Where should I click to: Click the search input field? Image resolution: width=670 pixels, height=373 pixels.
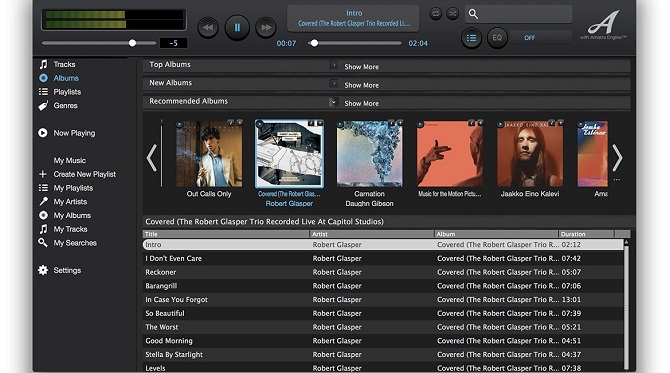(x=518, y=14)
